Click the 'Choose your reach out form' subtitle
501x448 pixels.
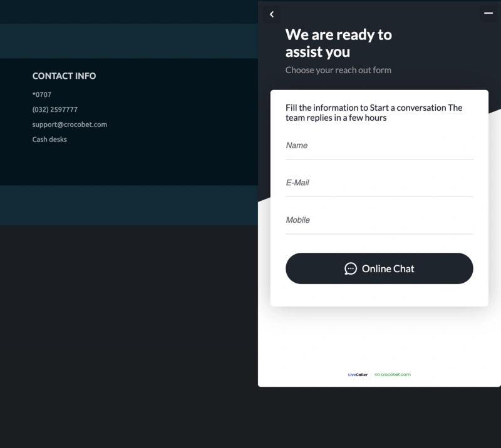[x=338, y=70]
